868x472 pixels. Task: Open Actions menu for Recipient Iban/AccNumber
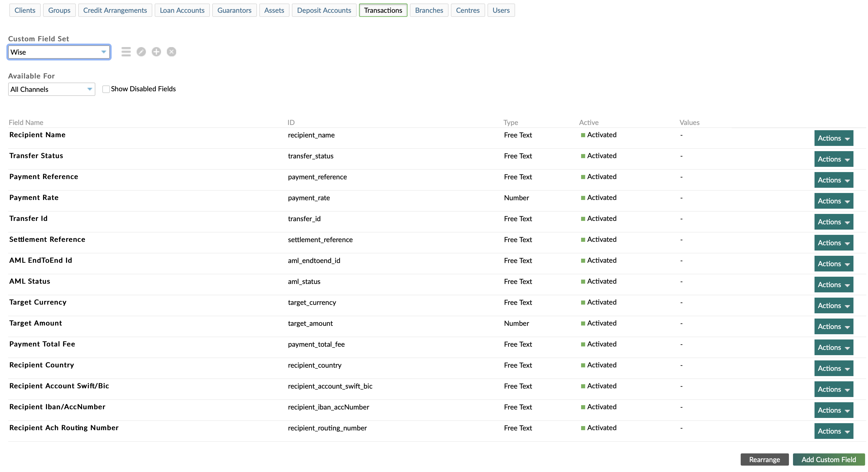834,410
